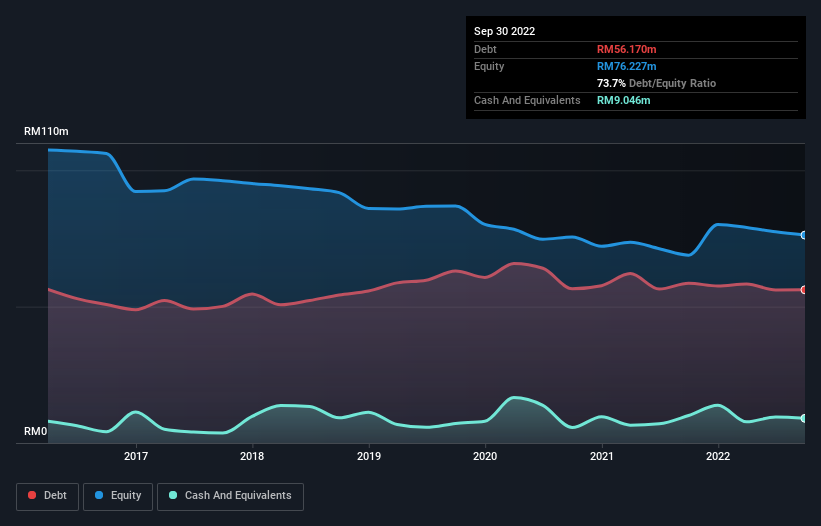Click the blue Equity legend dot

tap(99, 495)
